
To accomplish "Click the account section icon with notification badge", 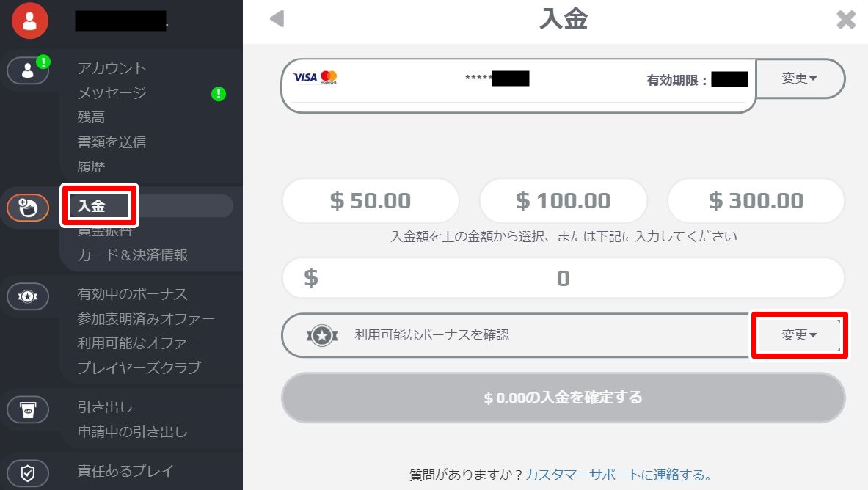I will tap(28, 70).
